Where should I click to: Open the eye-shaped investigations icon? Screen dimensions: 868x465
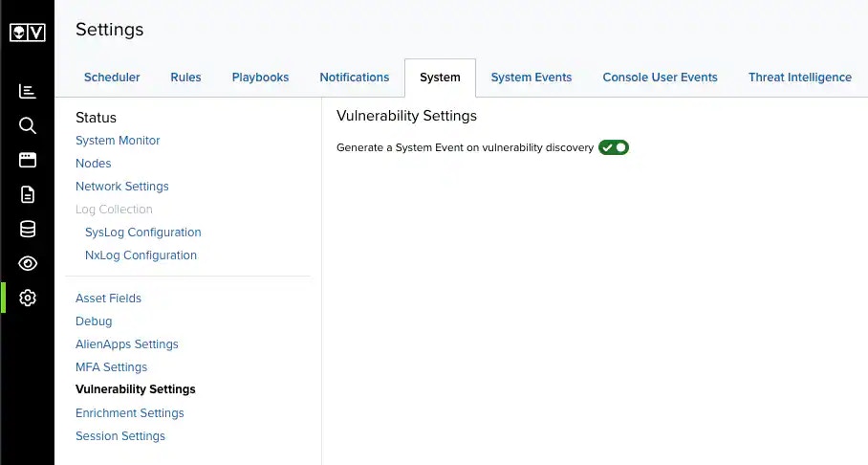(x=27, y=263)
